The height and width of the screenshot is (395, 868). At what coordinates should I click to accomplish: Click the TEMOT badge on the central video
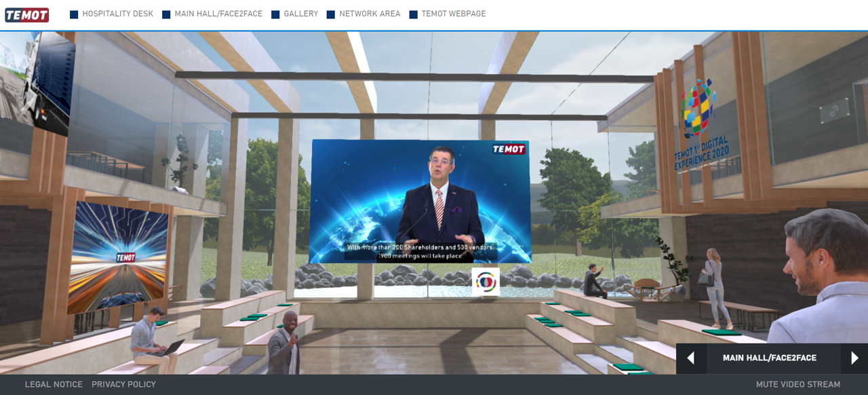pos(509,149)
